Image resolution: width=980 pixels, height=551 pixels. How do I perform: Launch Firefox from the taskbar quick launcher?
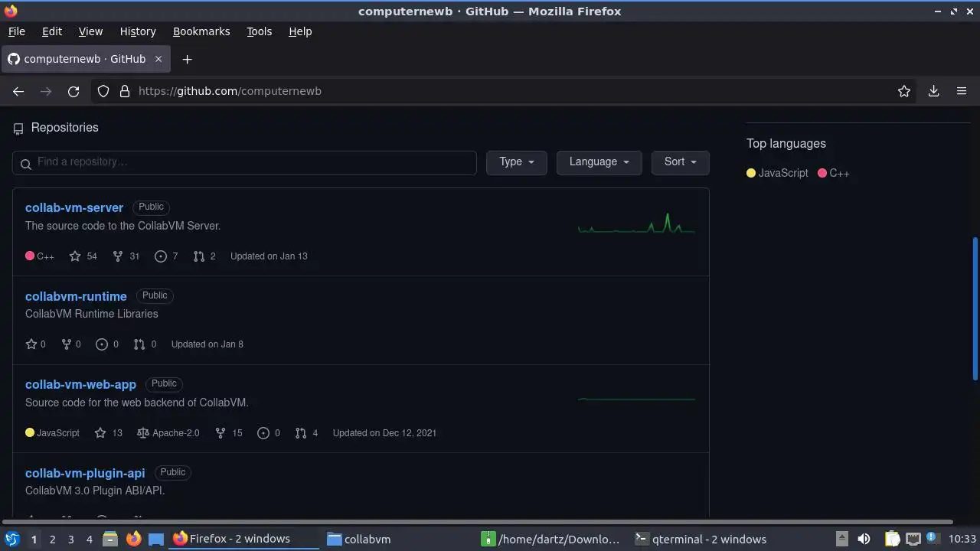pyautogui.click(x=133, y=539)
